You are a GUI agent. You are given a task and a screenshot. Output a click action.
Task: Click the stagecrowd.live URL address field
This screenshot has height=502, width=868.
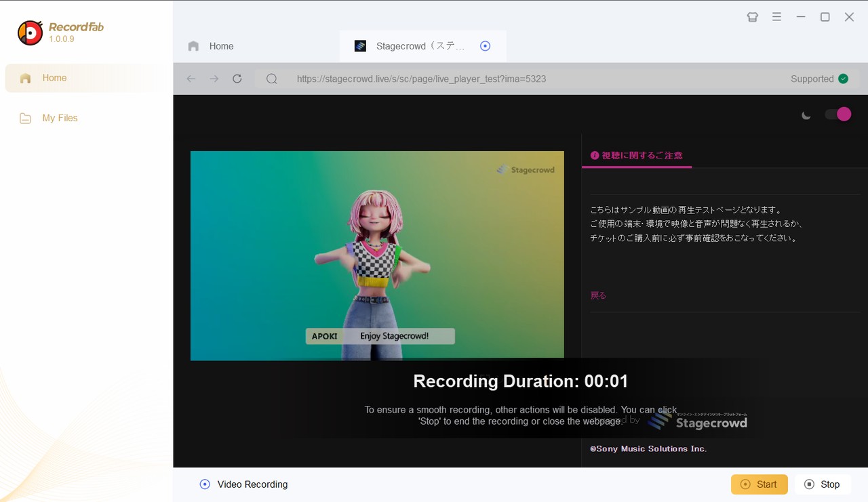coord(421,79)
